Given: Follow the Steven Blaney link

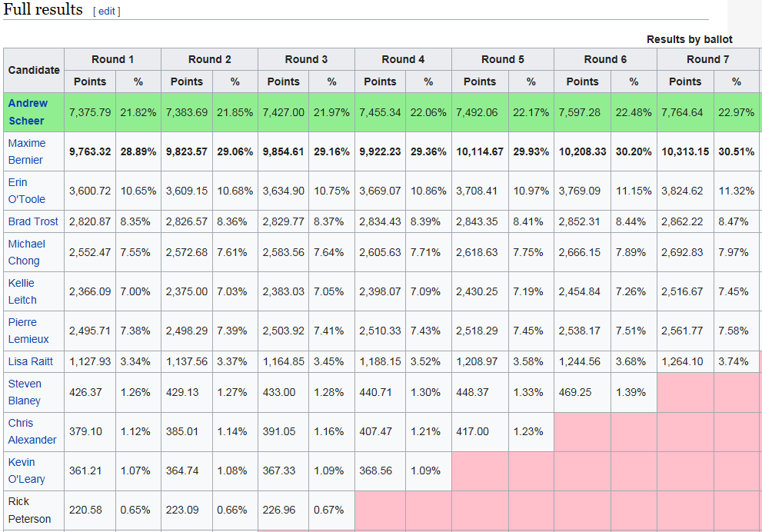Looking at the screenshot, I should click(x=25, y=392).
